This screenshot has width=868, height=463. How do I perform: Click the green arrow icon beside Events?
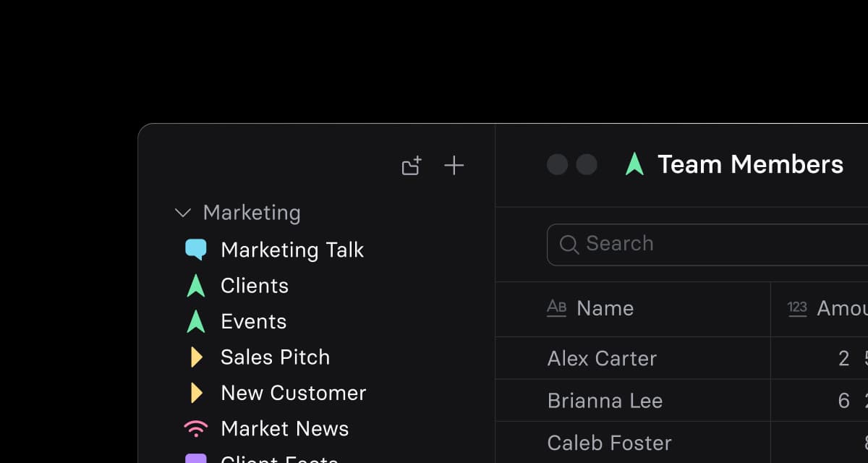point(196,321)
